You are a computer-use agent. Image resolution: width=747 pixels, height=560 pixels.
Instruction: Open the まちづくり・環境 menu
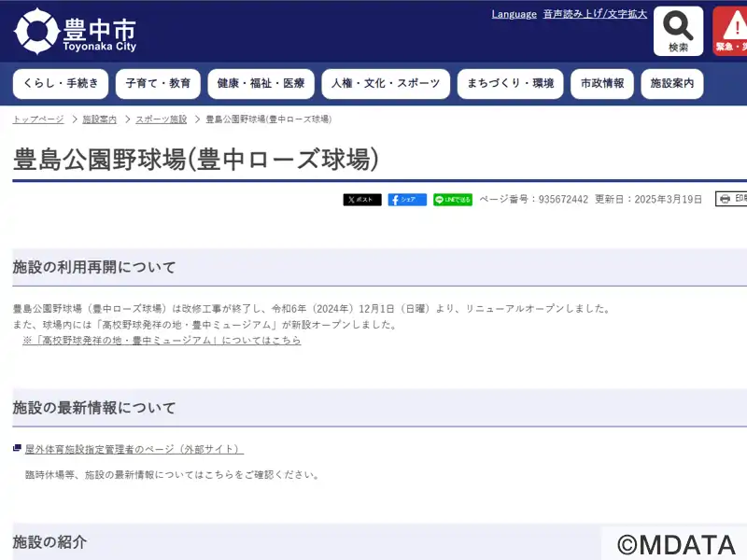[x=510, y=84]
